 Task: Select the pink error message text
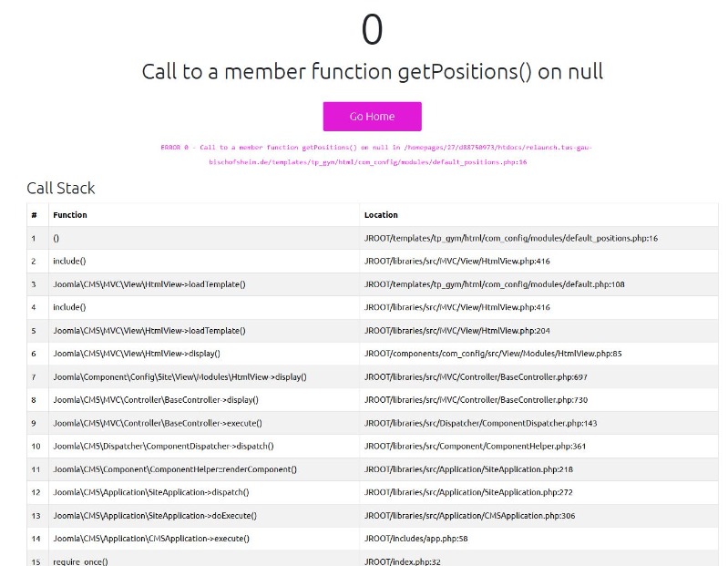coord(376,155)
